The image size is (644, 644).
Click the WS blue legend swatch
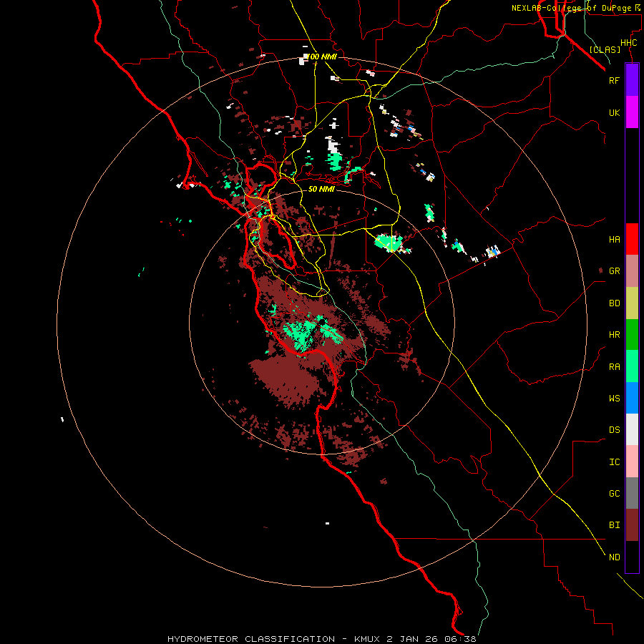(632, 398)
